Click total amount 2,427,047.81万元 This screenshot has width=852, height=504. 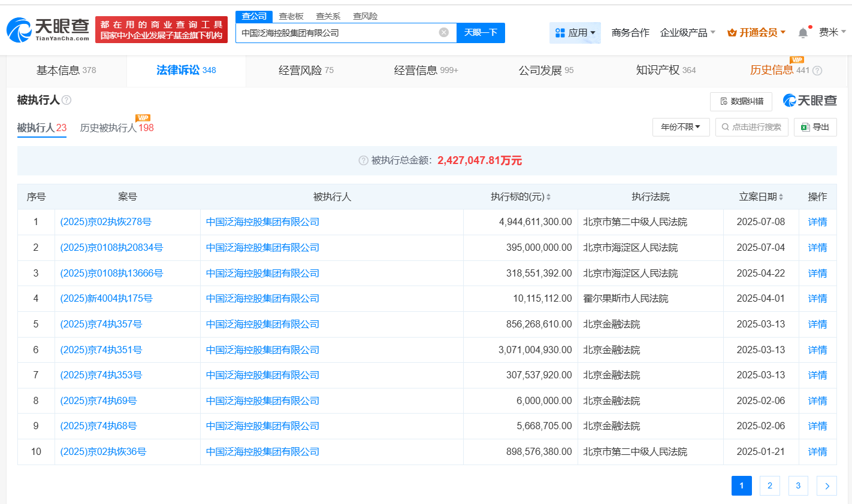(480, 160)
